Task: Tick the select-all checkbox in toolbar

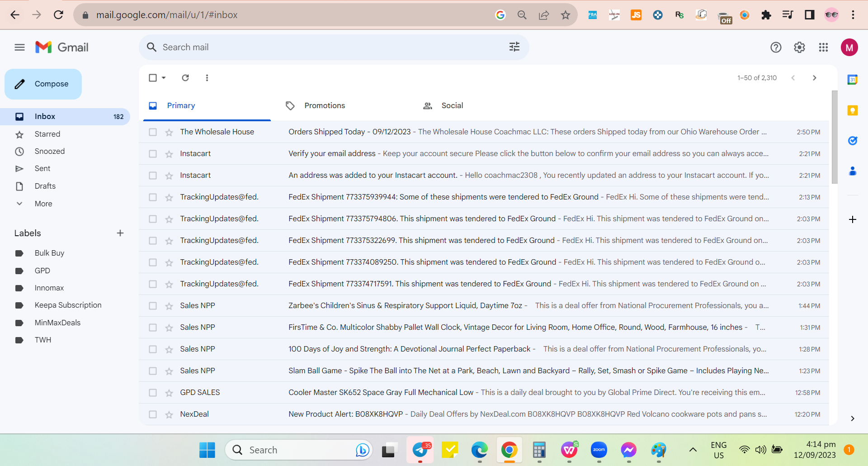Action: [x=153, y=78]
